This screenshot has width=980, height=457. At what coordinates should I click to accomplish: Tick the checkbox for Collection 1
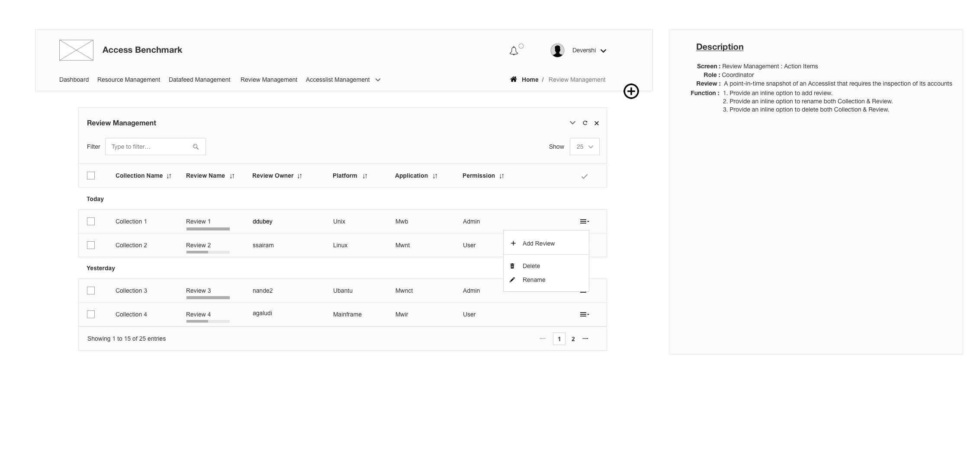91,221
